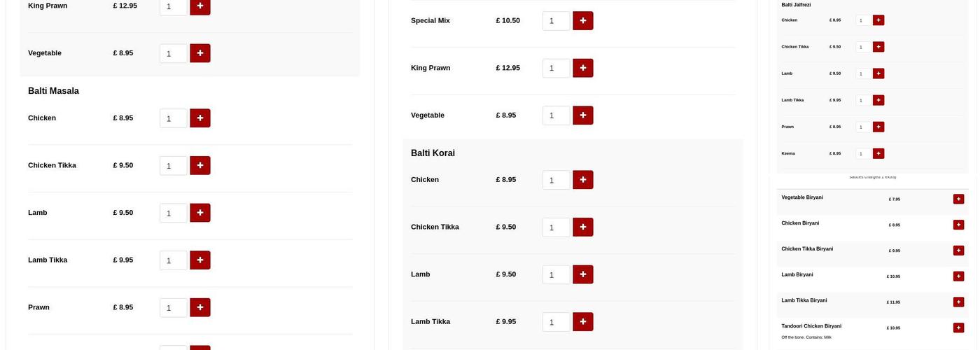Add Lamb Biryani using the plus button
The width and height of the screenshot is (980, 350).
coord(958,276)
